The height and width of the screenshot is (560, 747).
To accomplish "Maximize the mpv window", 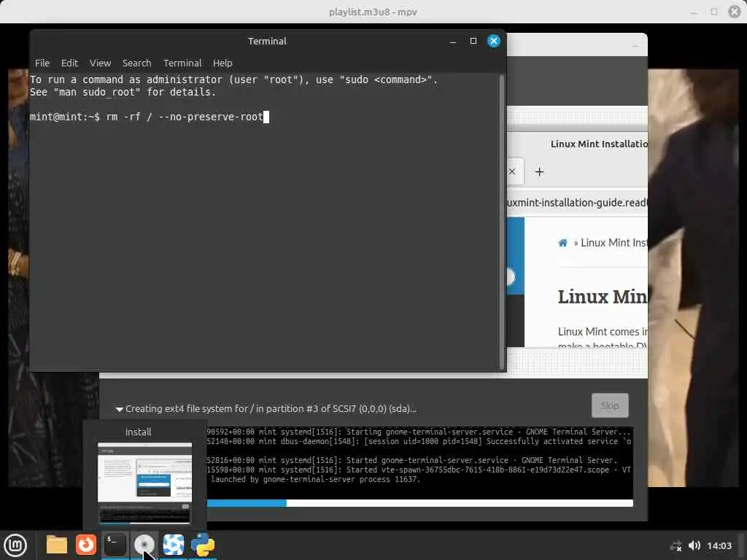I will 713,12.
